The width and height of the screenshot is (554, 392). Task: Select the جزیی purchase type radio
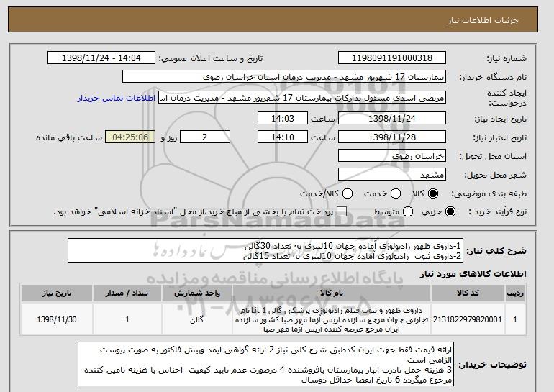(450, 211)
